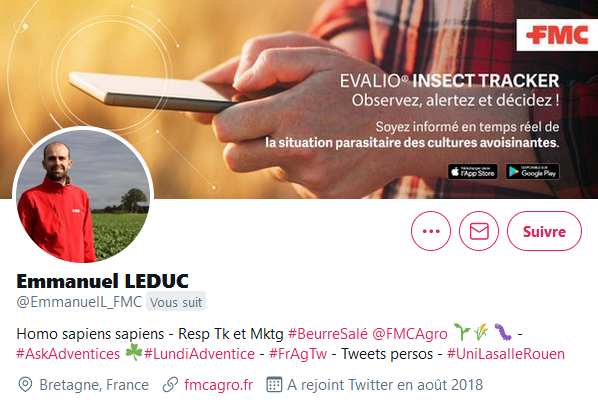Open the three-dot more options menu
This screenshot has width=598, height=402.
(x=431, y=231)
